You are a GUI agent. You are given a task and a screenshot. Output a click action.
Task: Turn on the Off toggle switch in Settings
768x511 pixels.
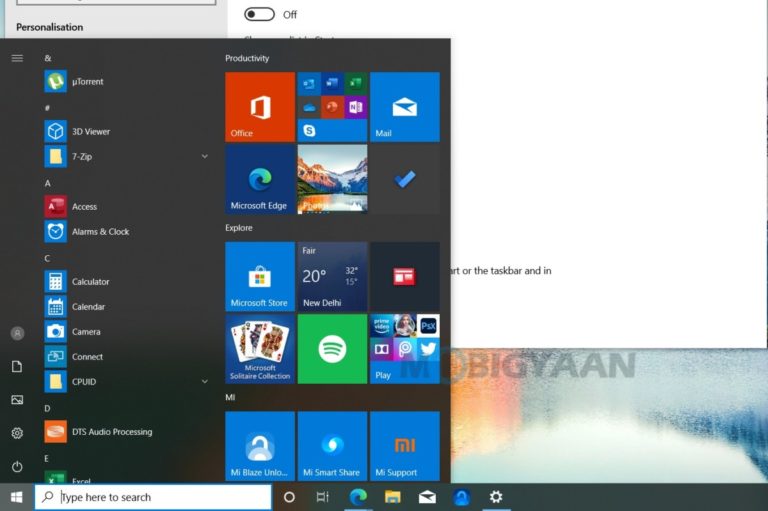[x=260, y=14]
